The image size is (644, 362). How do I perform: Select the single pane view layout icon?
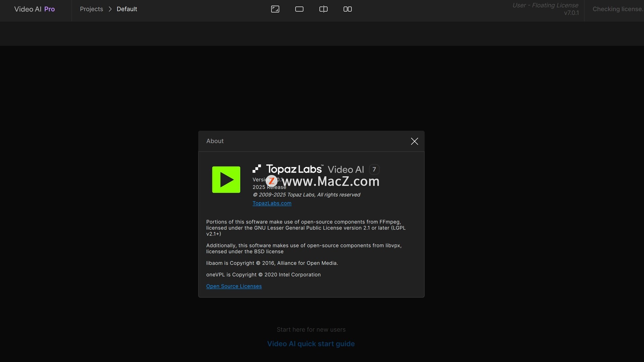coord(299,9)
